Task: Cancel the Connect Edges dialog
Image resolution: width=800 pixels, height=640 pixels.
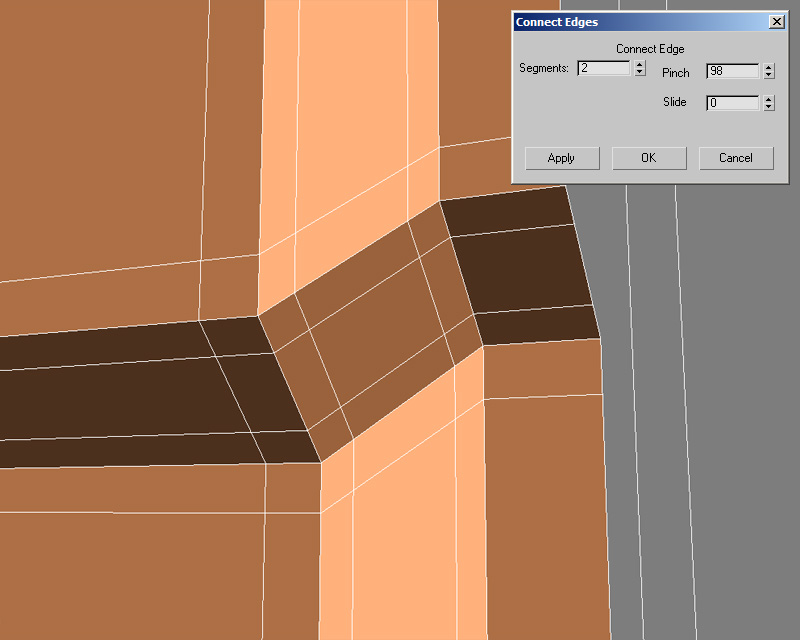Action: click(736, 158)
